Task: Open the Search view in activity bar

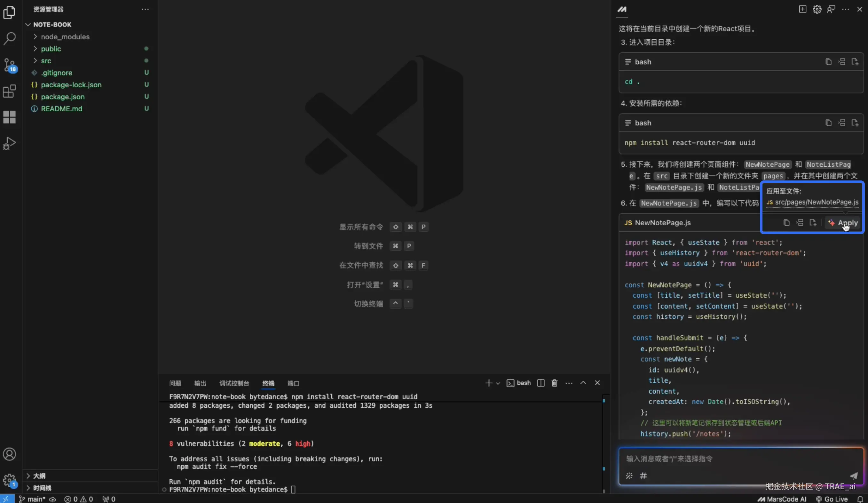Action: coord(9,38)
